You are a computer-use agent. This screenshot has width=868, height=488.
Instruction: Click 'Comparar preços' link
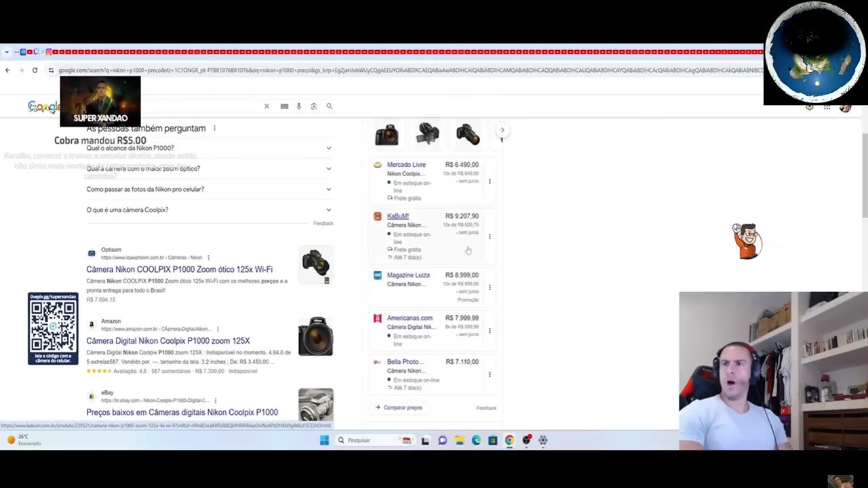[399, 408]
